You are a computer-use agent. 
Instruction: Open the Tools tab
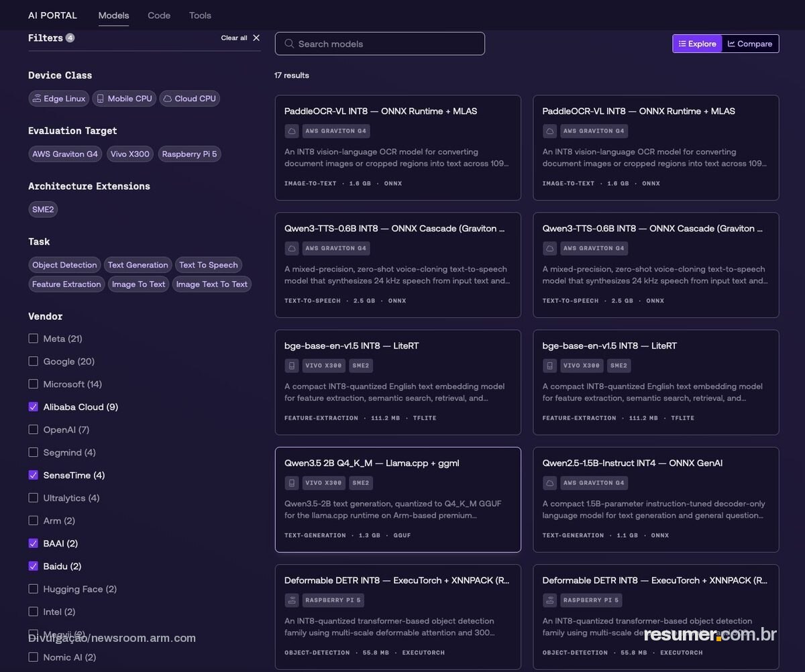(x=200, y=15)
